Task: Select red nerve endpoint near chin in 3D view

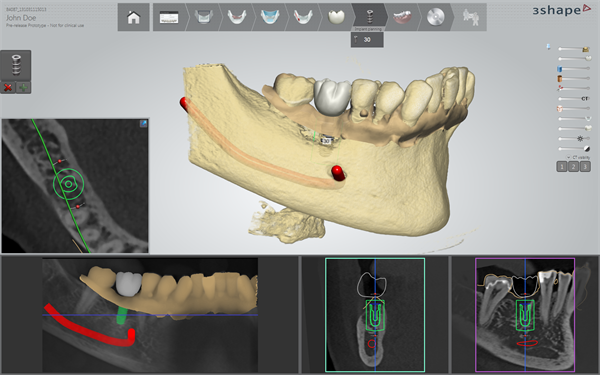Action: coord(338,173)
